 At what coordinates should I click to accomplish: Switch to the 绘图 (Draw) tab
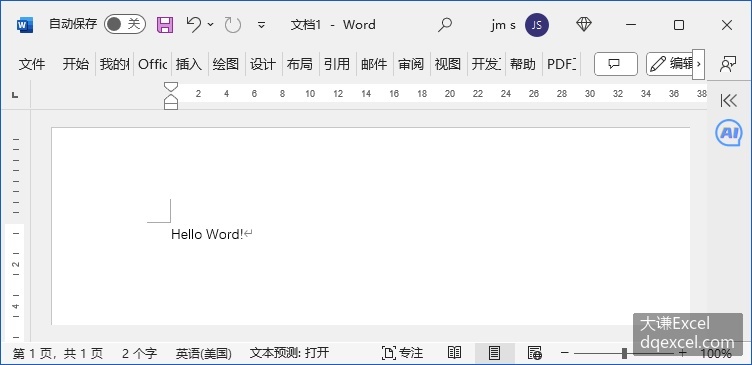[x=225, y=64]
